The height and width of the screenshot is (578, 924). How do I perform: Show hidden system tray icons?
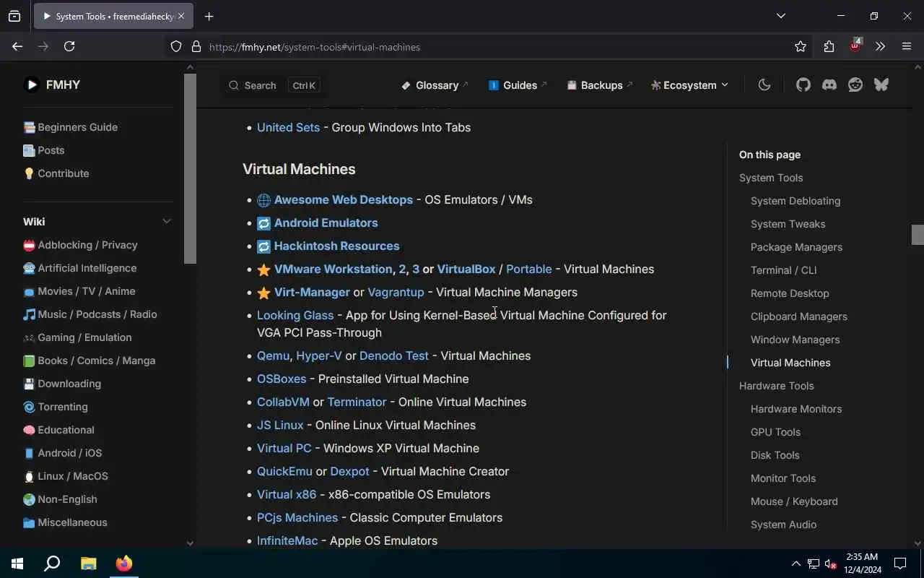click(x=796, y=564)
